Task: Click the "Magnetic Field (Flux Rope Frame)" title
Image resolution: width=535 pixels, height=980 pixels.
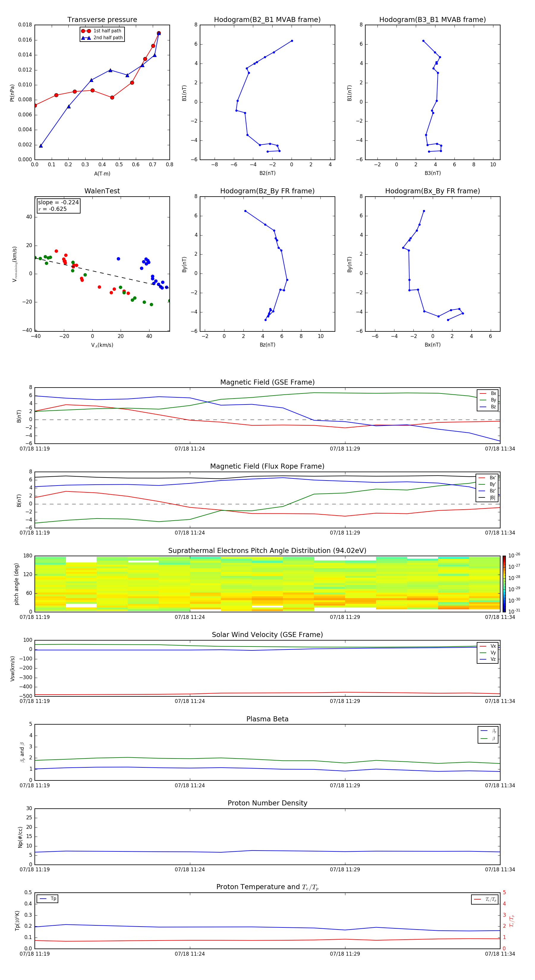Action: click(267, 467)
